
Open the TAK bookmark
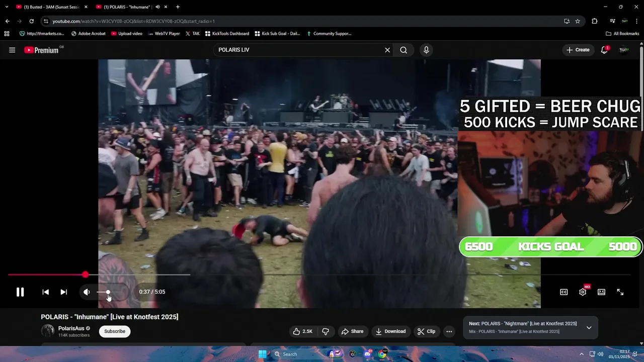pos(192,34)
